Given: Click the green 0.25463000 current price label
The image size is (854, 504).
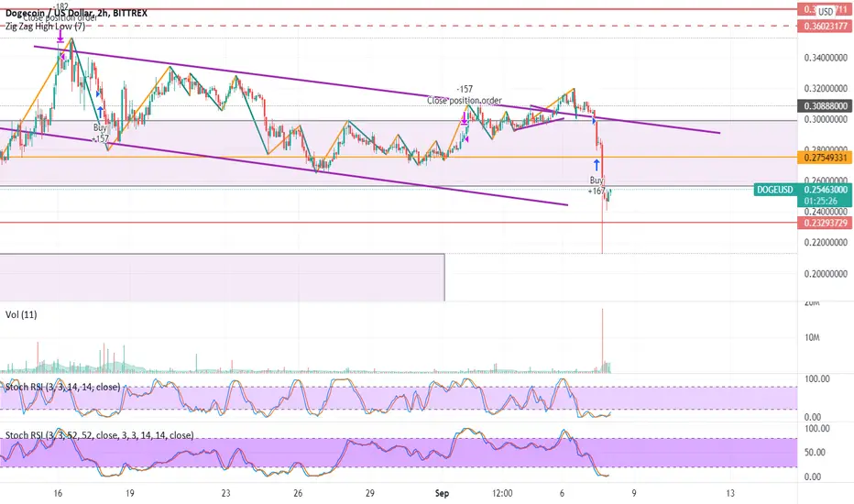Looking at the screenshot, I should point(824,190).
